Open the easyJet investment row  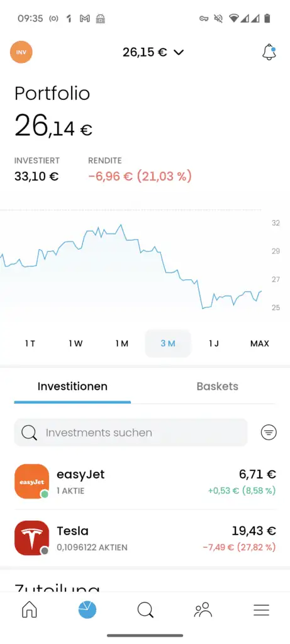click(145, 481)
